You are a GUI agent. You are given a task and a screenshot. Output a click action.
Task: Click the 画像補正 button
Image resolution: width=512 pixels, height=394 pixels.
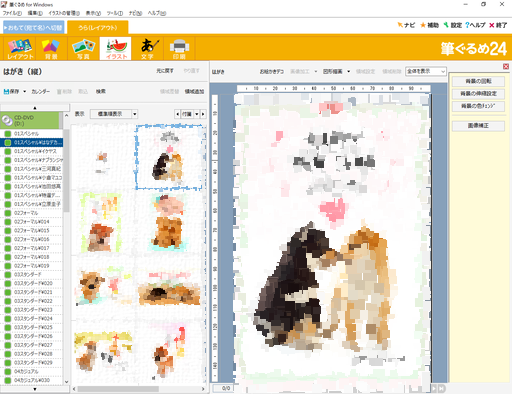click(478, 125)
